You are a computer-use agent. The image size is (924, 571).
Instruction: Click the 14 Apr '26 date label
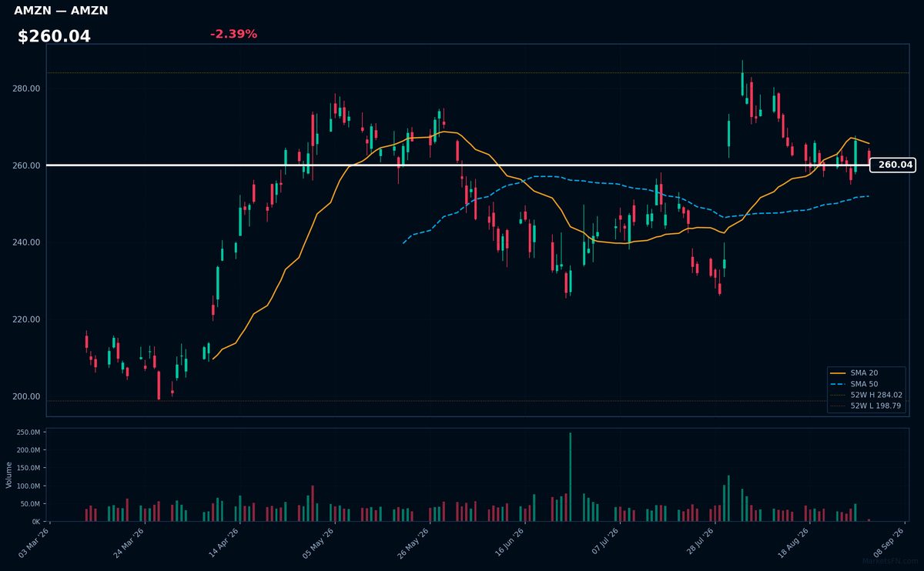click(224, 542)
